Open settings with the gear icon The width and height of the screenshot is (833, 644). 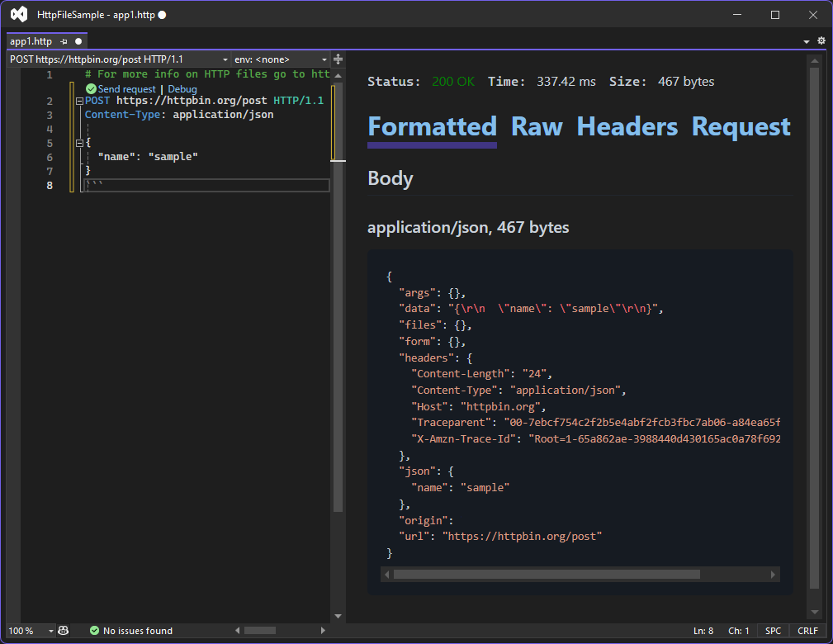point(821,40)
